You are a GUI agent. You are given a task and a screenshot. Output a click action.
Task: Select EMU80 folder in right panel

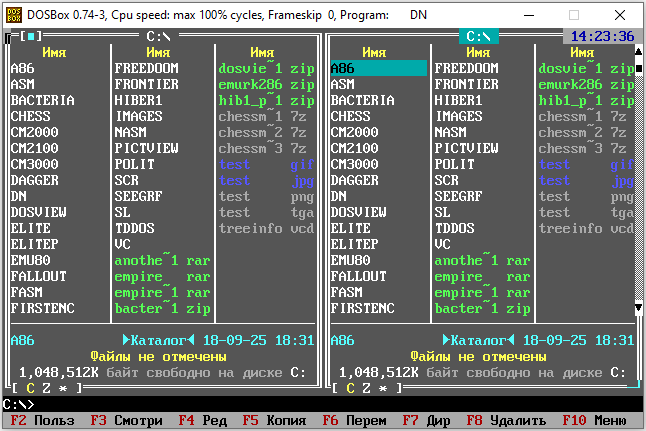(351, 260)
